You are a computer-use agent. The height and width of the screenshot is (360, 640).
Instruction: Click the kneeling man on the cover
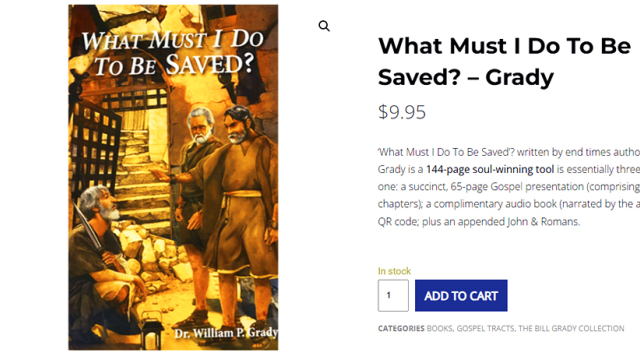point(104,261)
